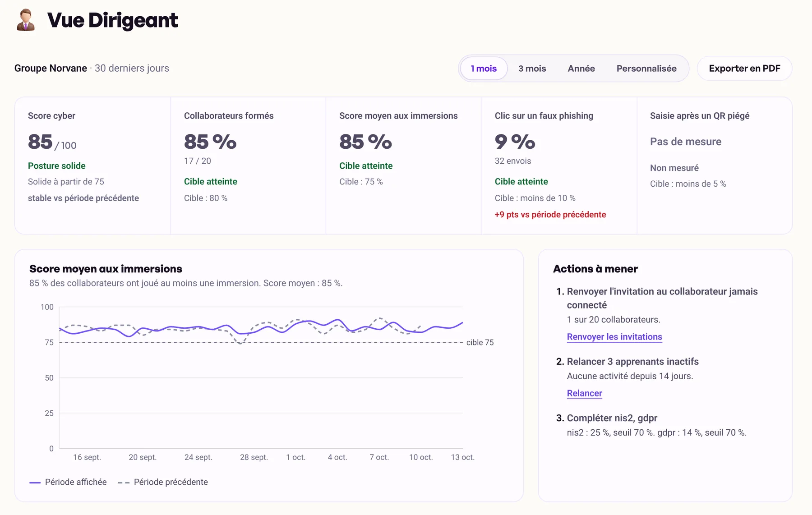
Task: Switch to the 3 mois period
Action: 532,69
